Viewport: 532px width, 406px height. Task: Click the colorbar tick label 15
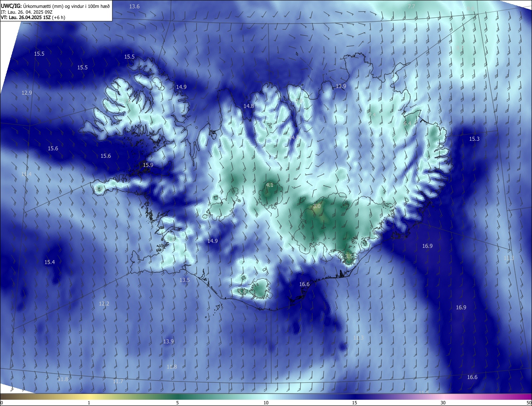click(355, 403)
